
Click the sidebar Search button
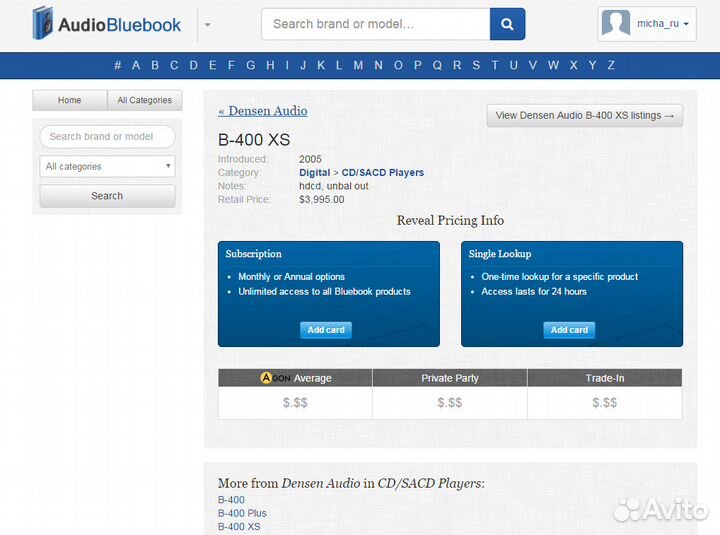pos(107,196)
